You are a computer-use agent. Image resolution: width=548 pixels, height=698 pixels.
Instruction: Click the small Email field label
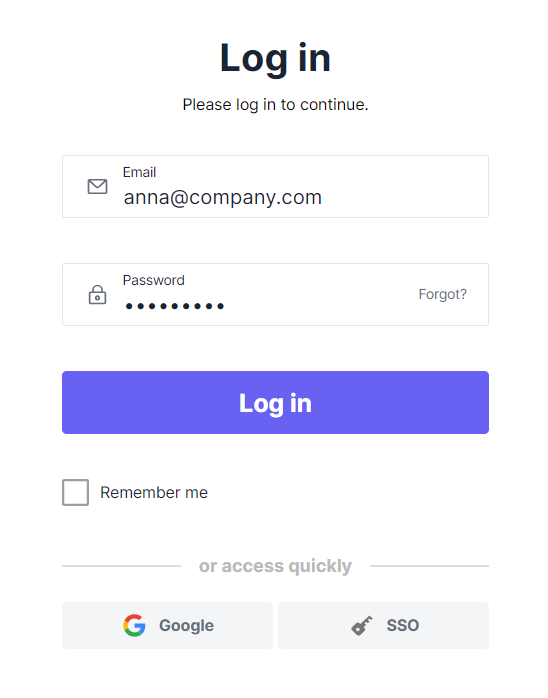click(139, 172)
